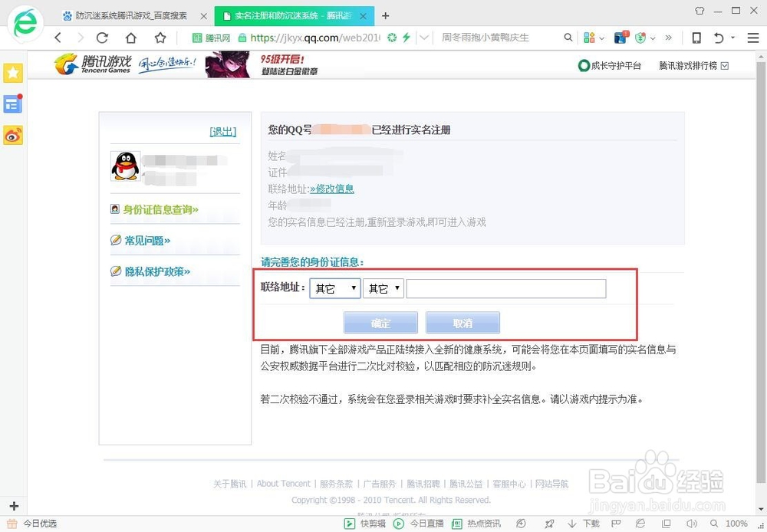Click the URL address bar
The width and height of the screenshot is (767, 532).
[x=315, y=38]
